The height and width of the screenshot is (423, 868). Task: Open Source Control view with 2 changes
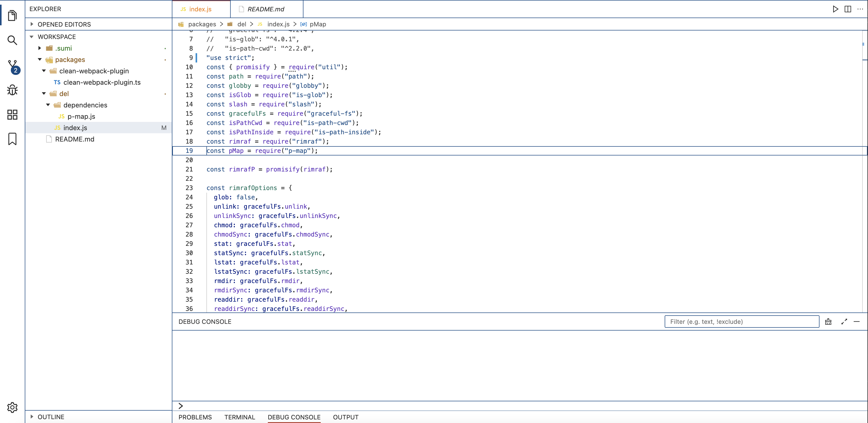(13, 67)
